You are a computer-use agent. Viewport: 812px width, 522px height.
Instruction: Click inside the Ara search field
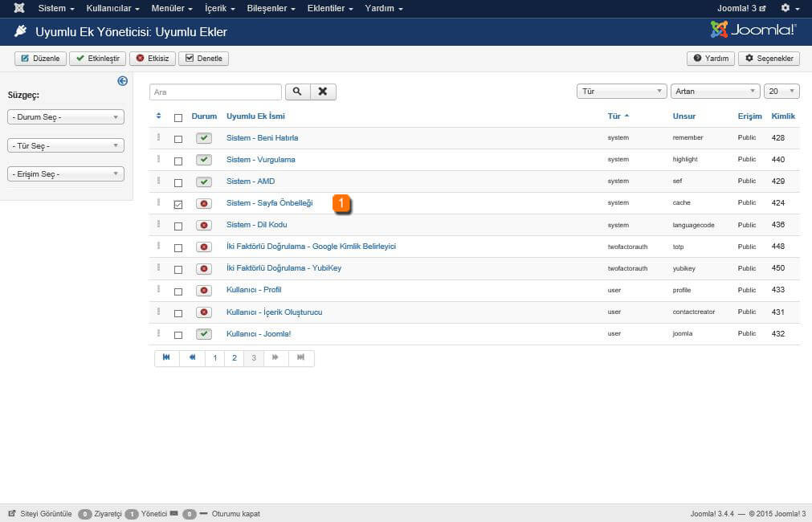(x=215, y=92)
